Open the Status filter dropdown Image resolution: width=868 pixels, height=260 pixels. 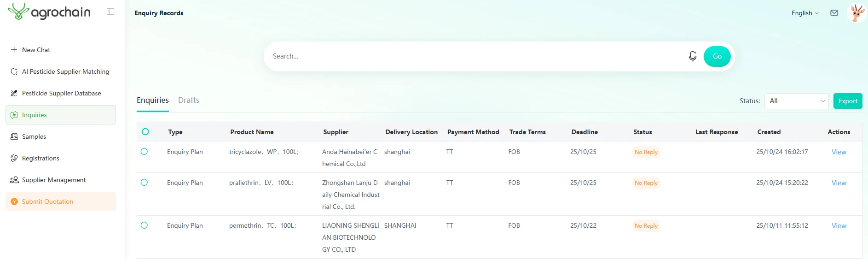pyautogui.click(x=796, y=101)
